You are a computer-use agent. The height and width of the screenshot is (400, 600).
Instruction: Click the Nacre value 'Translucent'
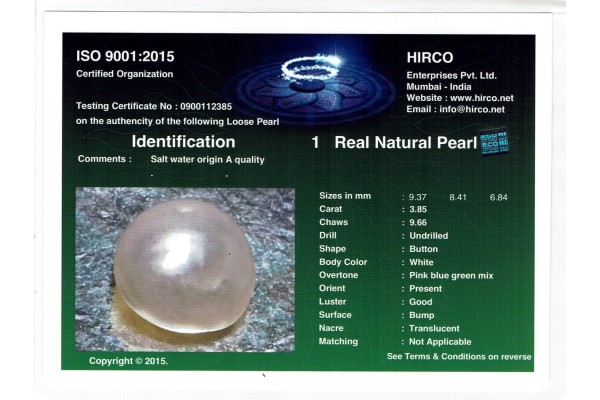(x=434, y=328)
